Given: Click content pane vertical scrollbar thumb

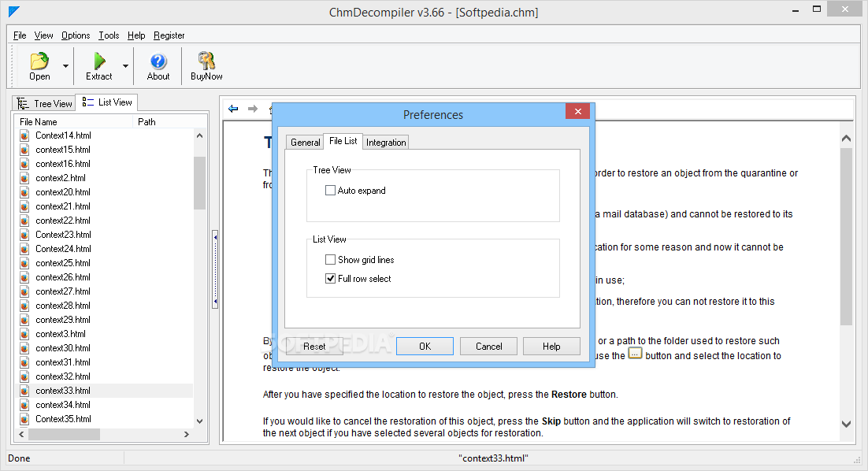Looking at the screenshot, I should click(x=846, y=236).
